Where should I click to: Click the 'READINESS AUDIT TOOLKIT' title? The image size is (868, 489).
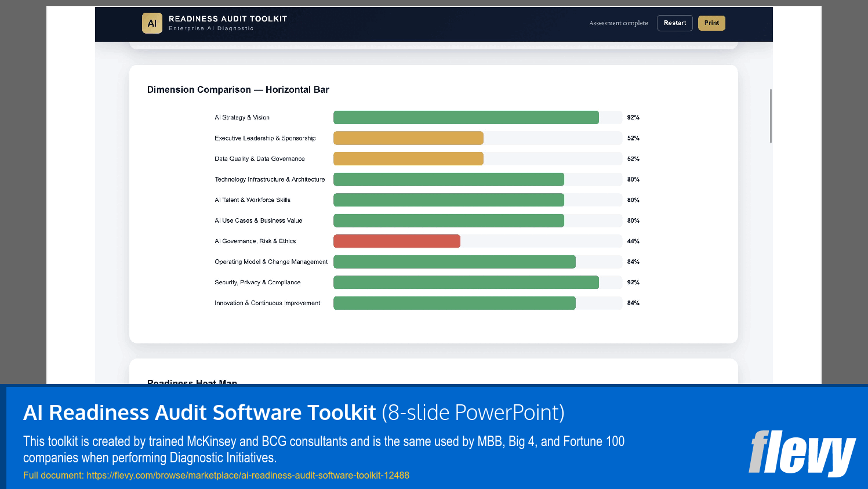click(x=228, y=19)
